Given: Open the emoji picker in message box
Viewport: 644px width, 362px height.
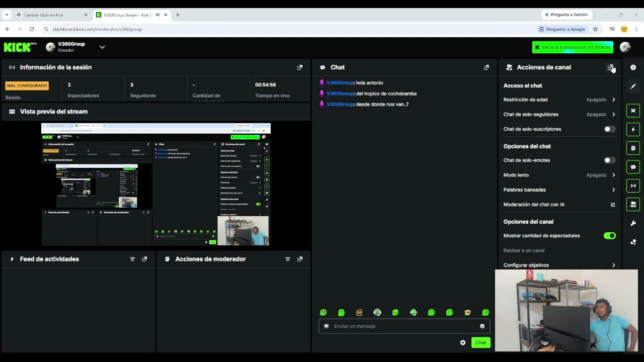Looking at the screenshot, I should point(482,326).
